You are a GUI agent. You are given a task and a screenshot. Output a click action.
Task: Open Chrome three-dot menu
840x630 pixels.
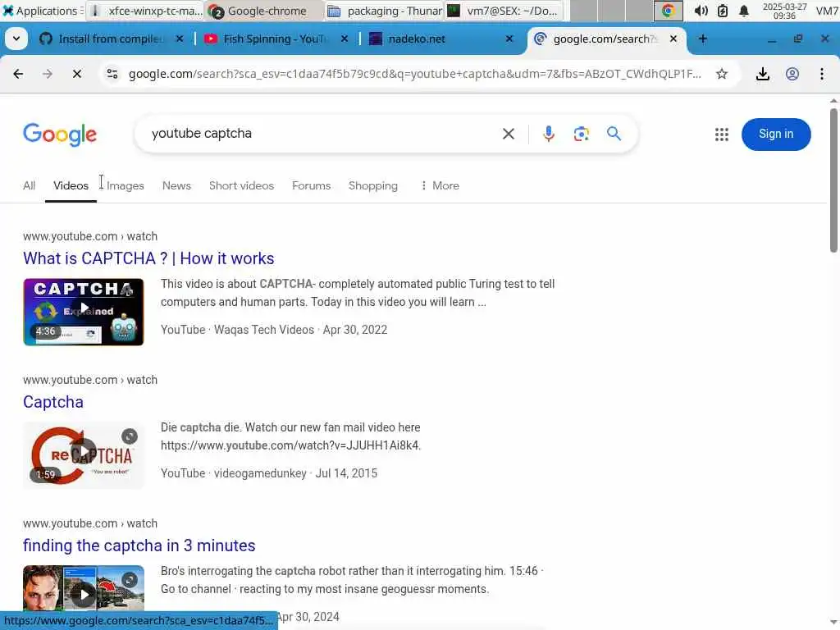coord(822,74)
